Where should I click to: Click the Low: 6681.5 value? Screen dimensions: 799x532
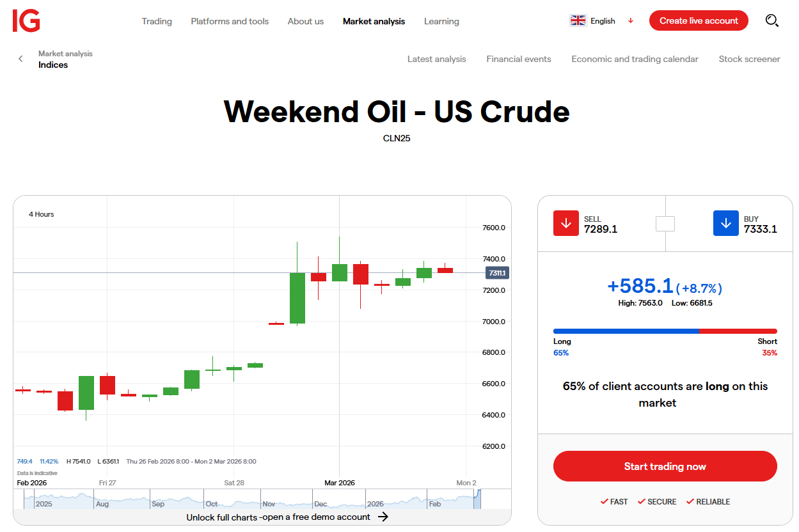pyautogui.click(x=692, y=303)
